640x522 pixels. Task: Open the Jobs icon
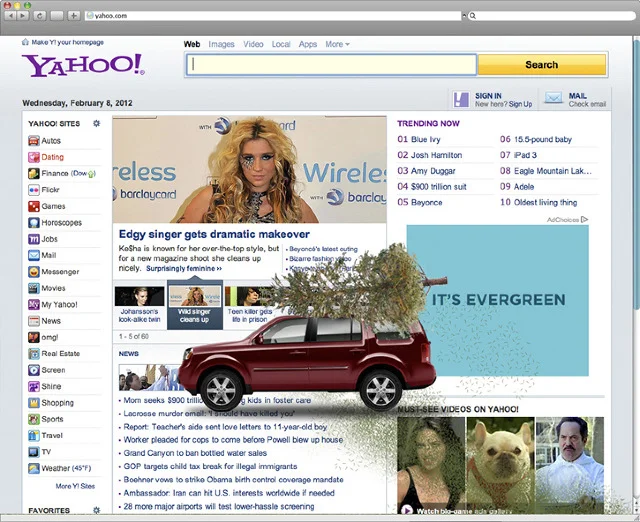34,239
